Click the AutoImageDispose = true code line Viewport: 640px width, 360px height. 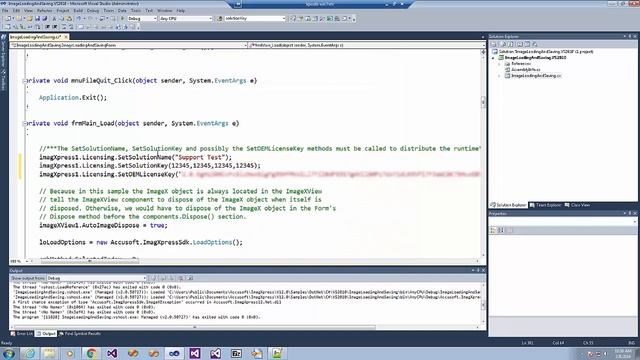(103, 225)
